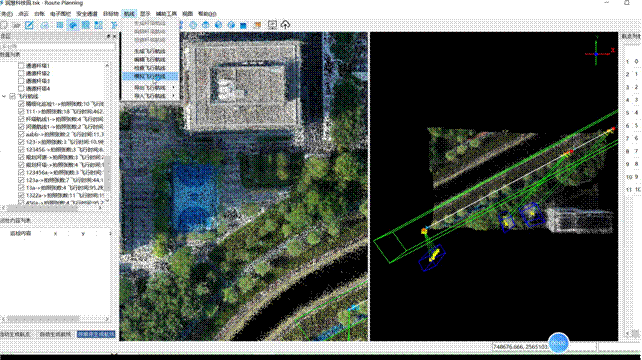Screen dimensions: 642x360
Task: Open the 显示 menu
Action: 145,14
